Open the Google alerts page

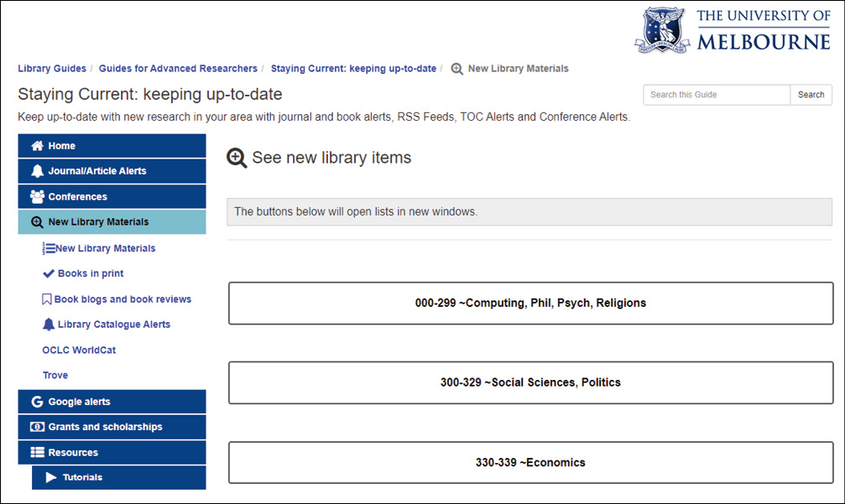tap(112, 402)
